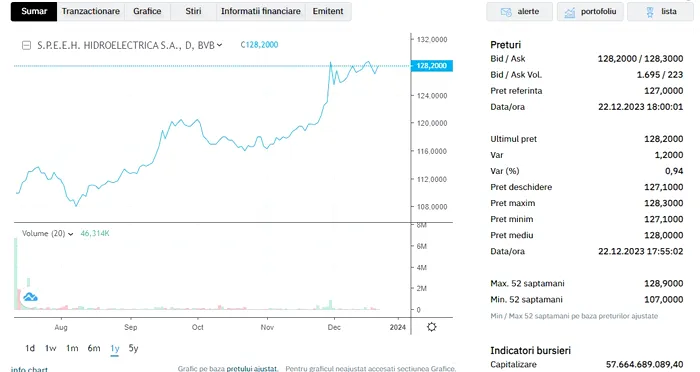Expand the Volume (20) indicator dropdown
This screenshot has height=372, width=700.
point(71,234)
